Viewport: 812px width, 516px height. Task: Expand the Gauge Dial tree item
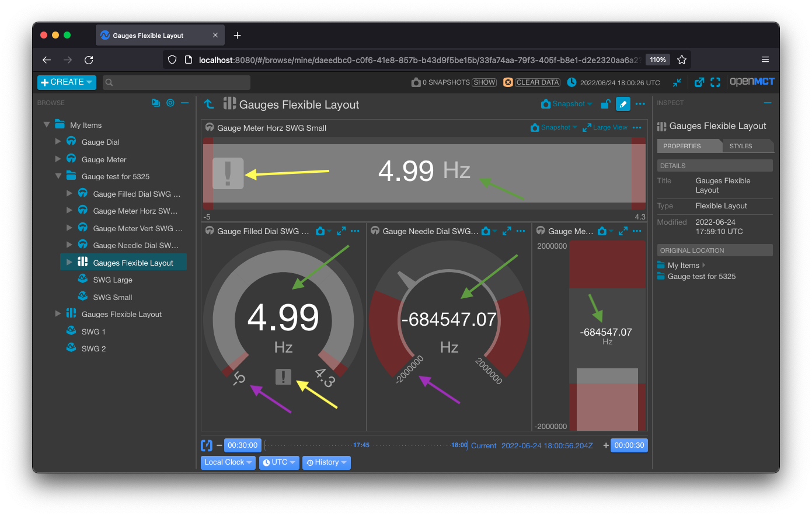tap(58, 141)
